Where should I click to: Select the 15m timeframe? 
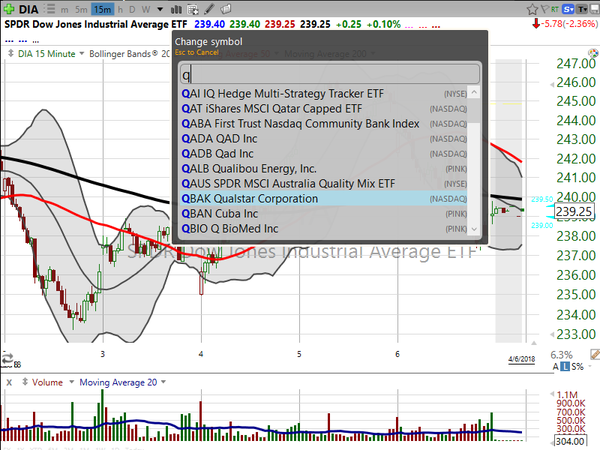(102, 9)
